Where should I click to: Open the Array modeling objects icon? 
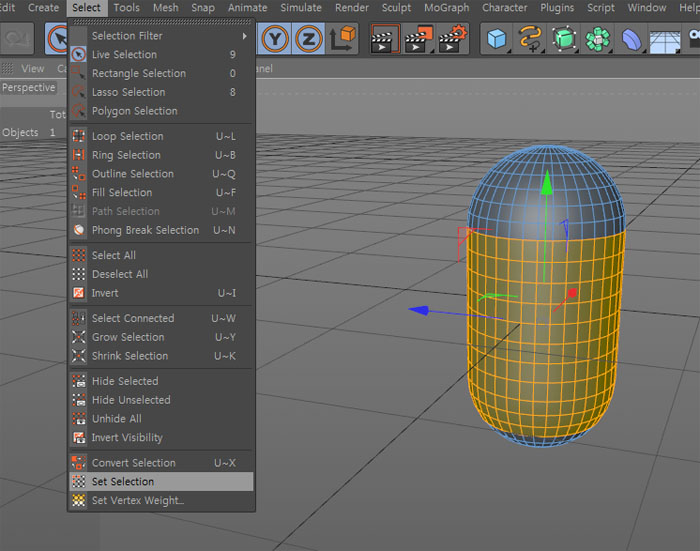pyautogui.click(x=597, y=39)
